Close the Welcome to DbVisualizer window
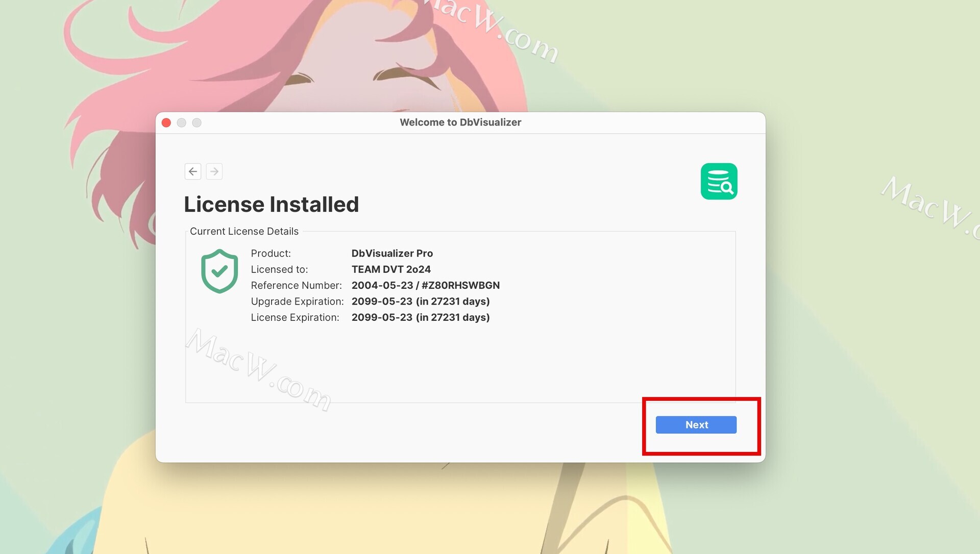 [x=166, y=122]
